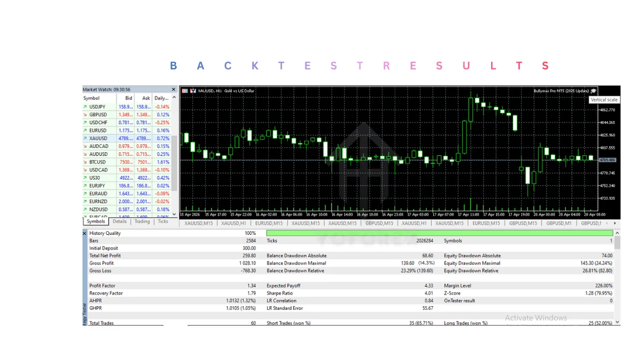Viewport: 644px width, 362px height.
Task: Open the Ticks tab in Market Watch
Action: point(163,221)
